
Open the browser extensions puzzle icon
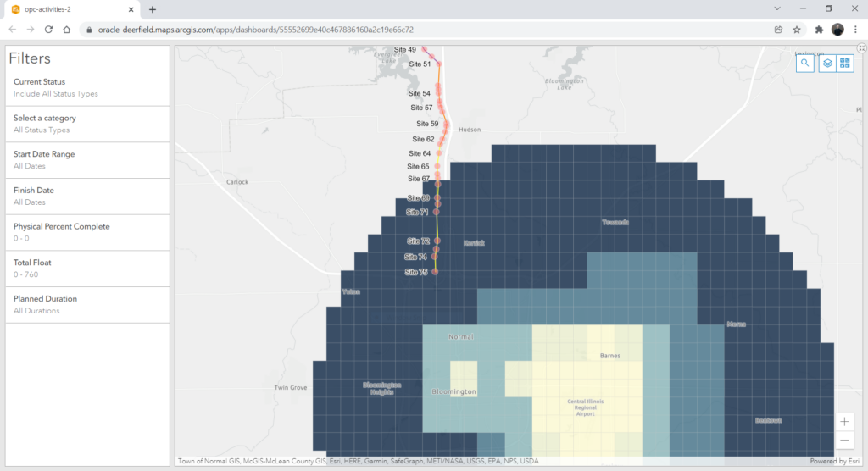tap(819, 30)
